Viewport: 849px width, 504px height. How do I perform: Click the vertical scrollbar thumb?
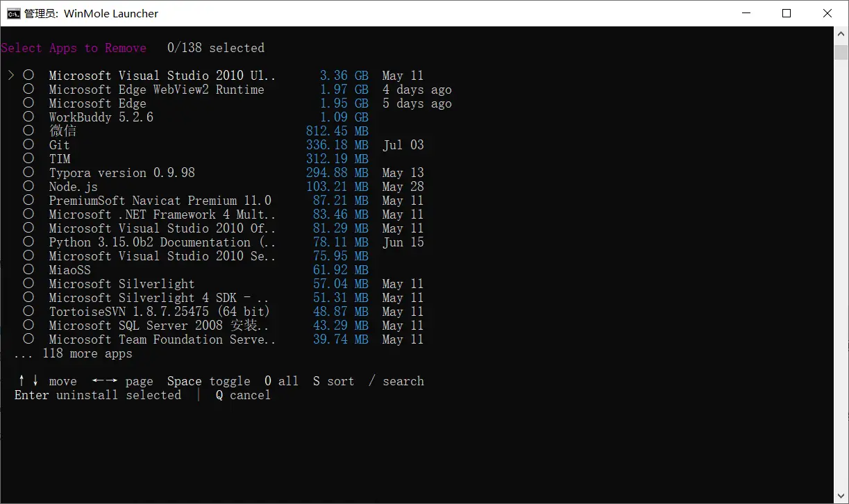tap(841, 52)
